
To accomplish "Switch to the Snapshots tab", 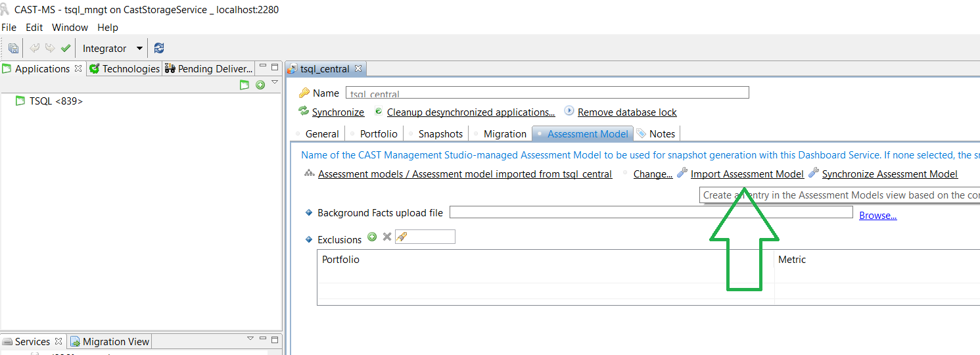I will point(440,133).
